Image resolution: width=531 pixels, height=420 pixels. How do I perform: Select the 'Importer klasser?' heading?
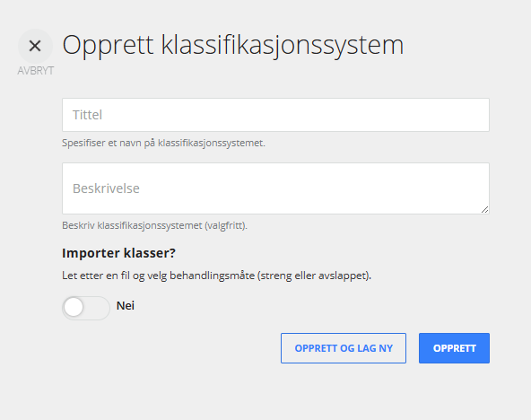119,253
